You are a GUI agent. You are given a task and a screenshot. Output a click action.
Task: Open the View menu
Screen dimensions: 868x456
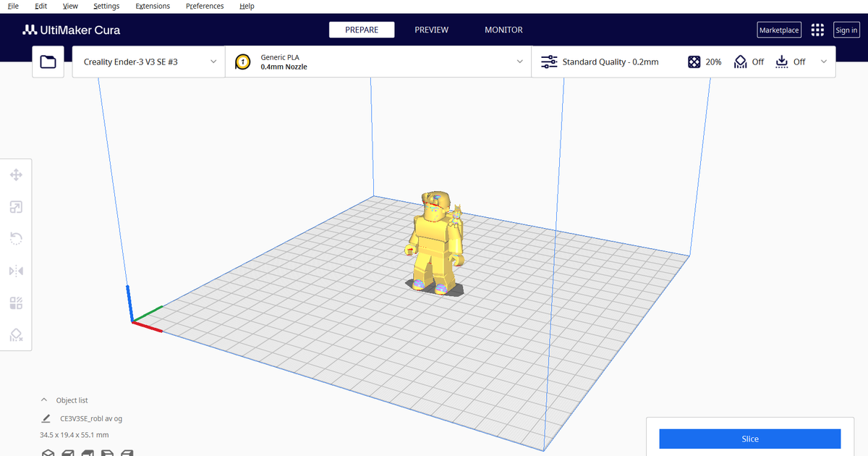[x=70, y=6]
